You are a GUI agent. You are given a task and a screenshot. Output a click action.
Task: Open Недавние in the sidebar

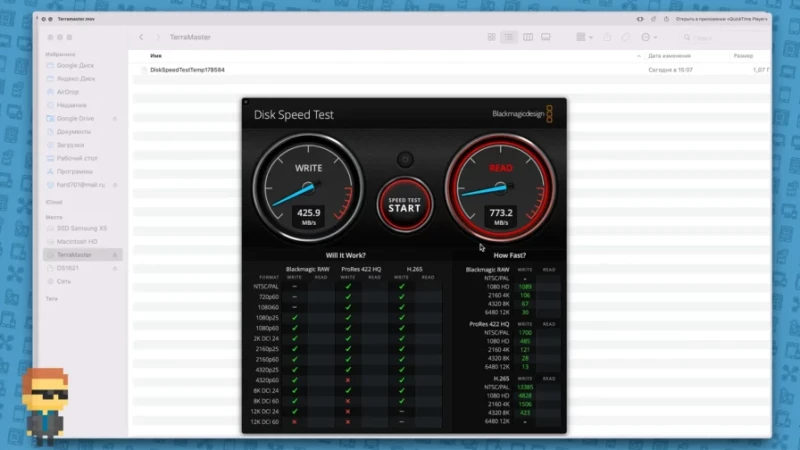[x=71, y=105]
